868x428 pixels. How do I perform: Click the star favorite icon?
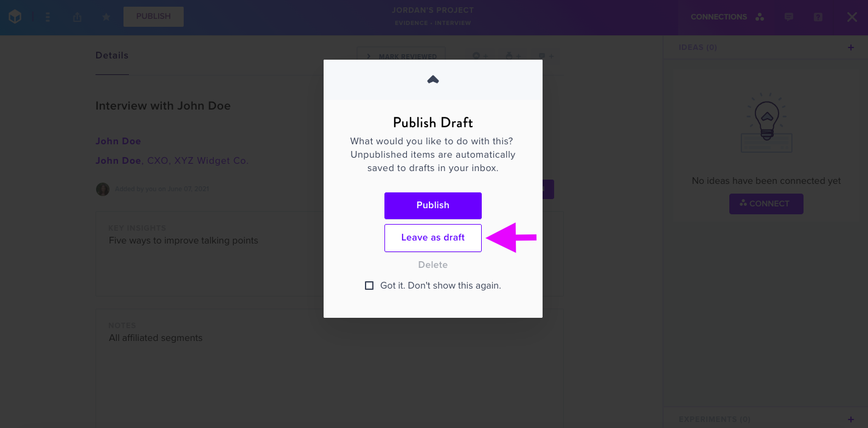106,17
